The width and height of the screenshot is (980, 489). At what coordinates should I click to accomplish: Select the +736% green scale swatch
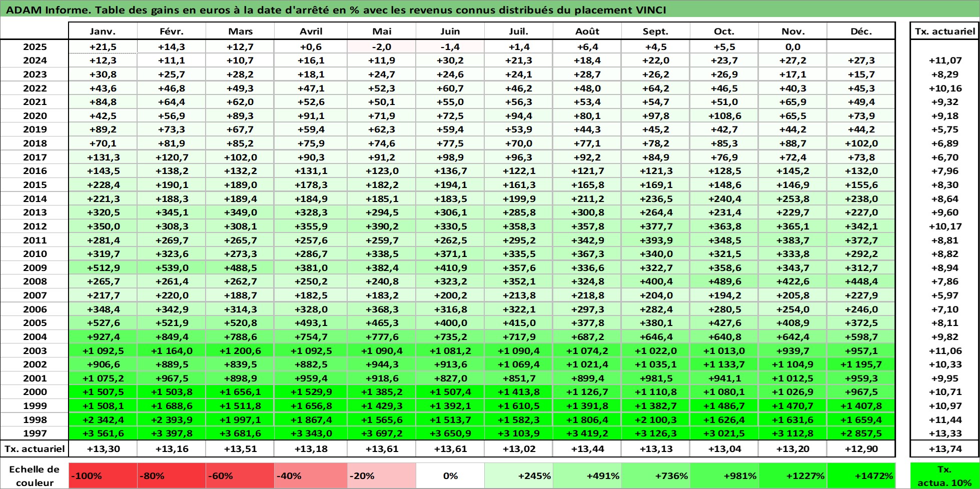coord(655,475)
